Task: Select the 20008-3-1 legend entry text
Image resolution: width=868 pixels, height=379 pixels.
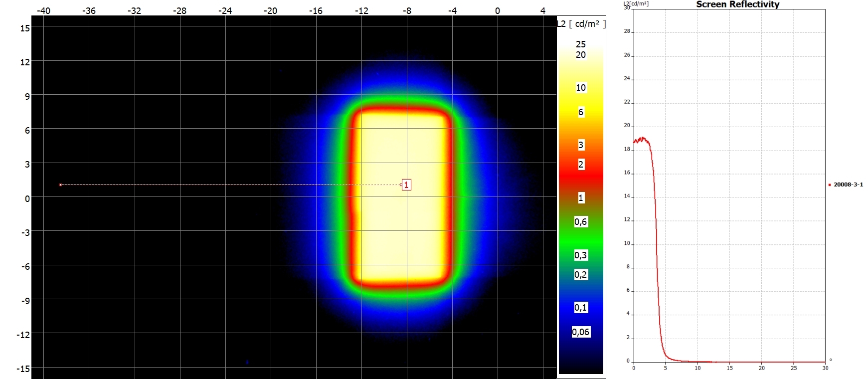Action: (848, 185)
